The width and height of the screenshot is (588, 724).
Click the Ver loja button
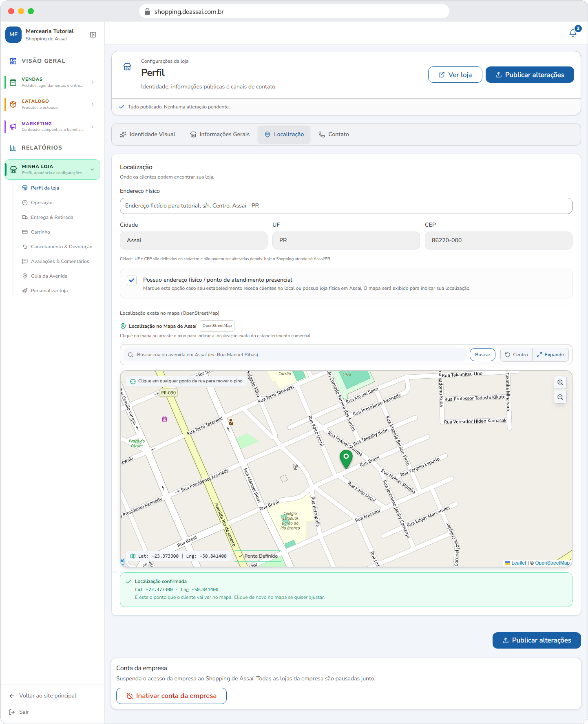tap(455, 75)
